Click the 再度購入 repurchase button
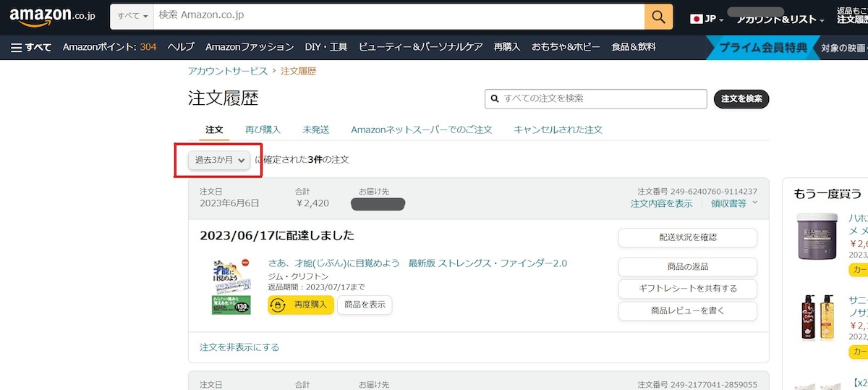868x390 pixels. click(300, 305)
